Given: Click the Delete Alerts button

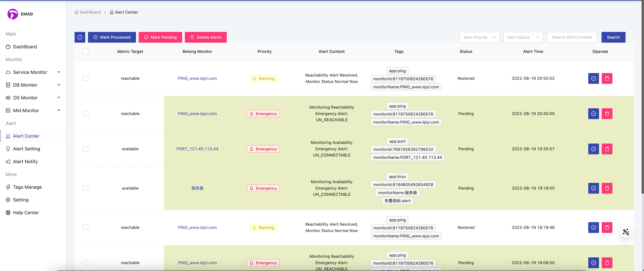Looking at the screenshot, I should pyautogui.click(x=206, y=37).
